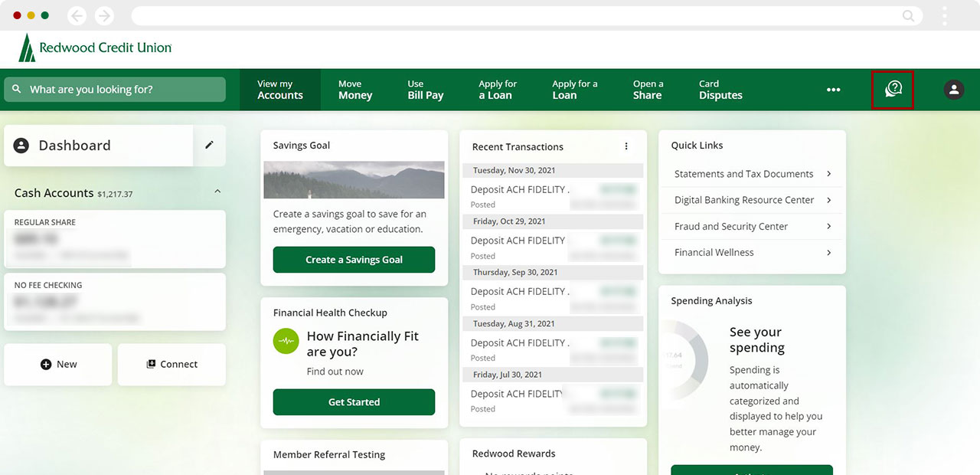This screenshot has height=475, width=980.
Task: Open Fraud and Security Center chevron
Action: pos(829,226)
